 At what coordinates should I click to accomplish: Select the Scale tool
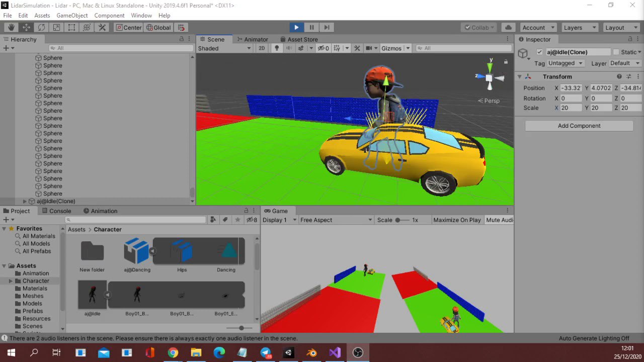56,28
